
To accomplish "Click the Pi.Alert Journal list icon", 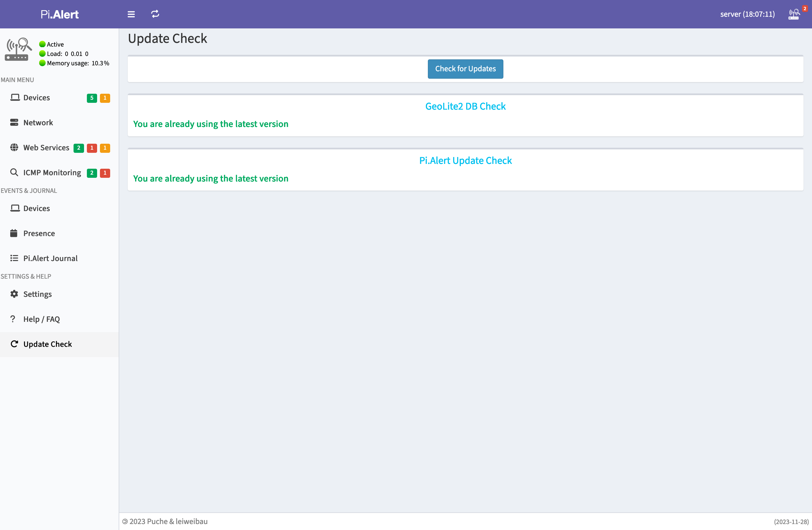I will point(14,258).
